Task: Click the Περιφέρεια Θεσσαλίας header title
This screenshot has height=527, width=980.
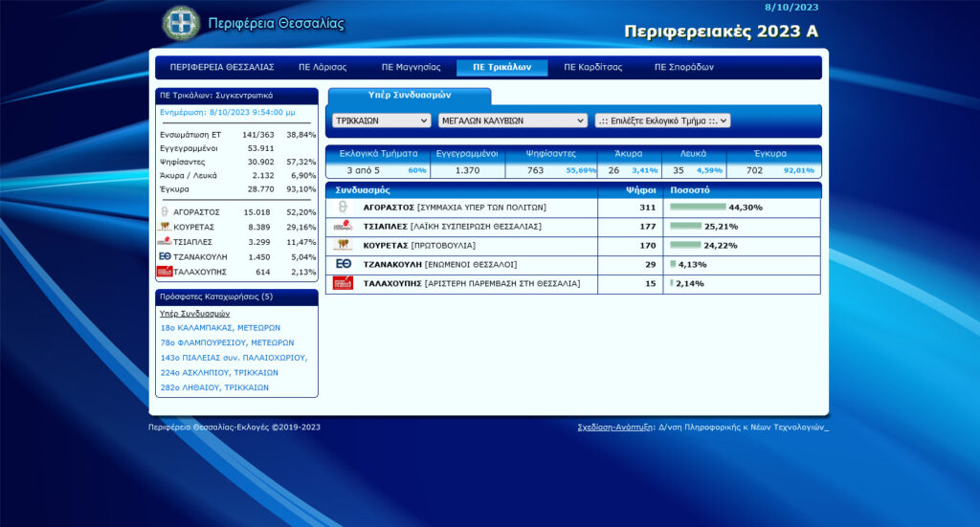Action: point(277,24)
